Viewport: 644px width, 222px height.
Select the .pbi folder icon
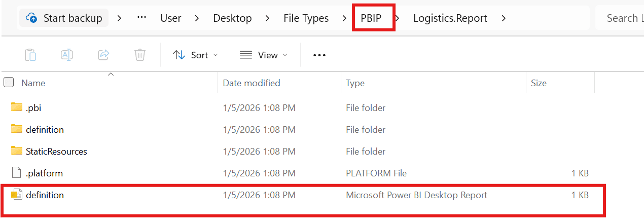click(17, 107)
